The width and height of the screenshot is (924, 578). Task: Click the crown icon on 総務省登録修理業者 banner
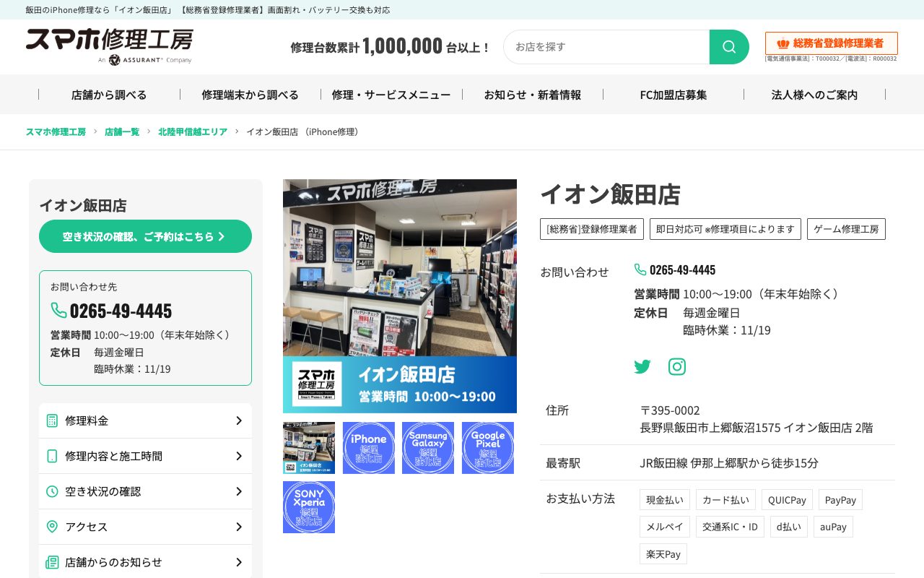coord(783,43)
